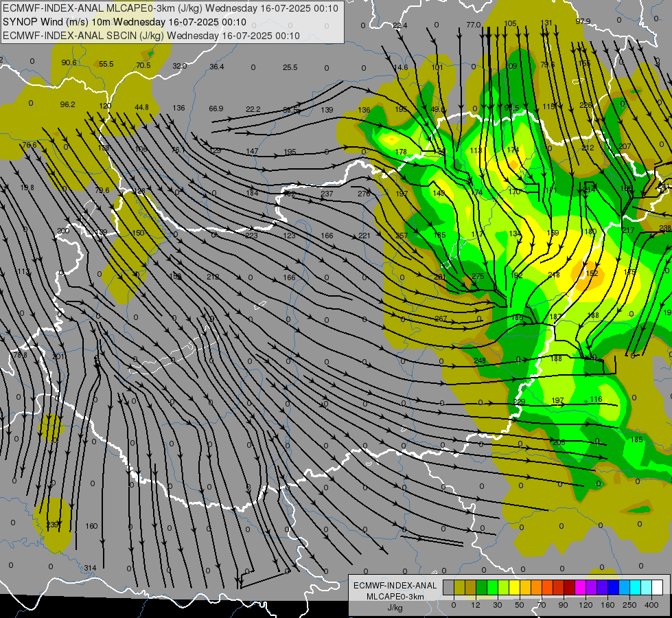Click the legend tick label '250'

[x=629, y=605]
